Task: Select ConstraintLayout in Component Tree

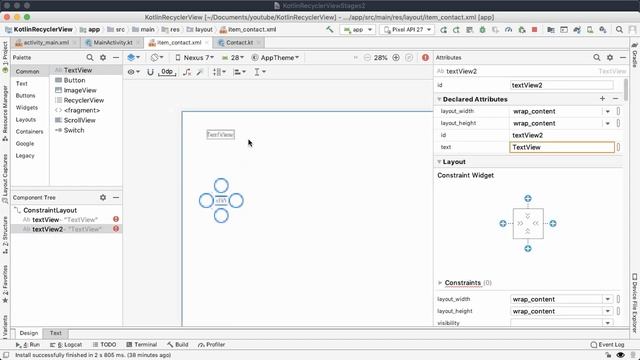Action: (x=50, y=210)
